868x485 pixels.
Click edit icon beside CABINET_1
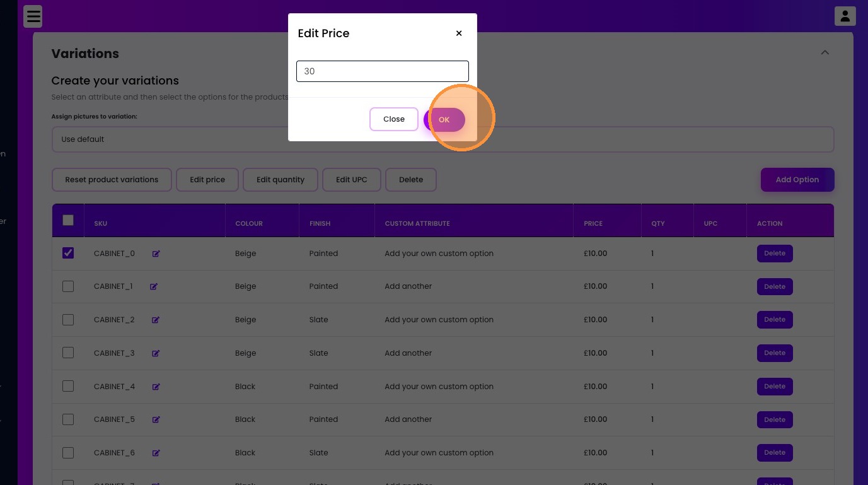154,286
